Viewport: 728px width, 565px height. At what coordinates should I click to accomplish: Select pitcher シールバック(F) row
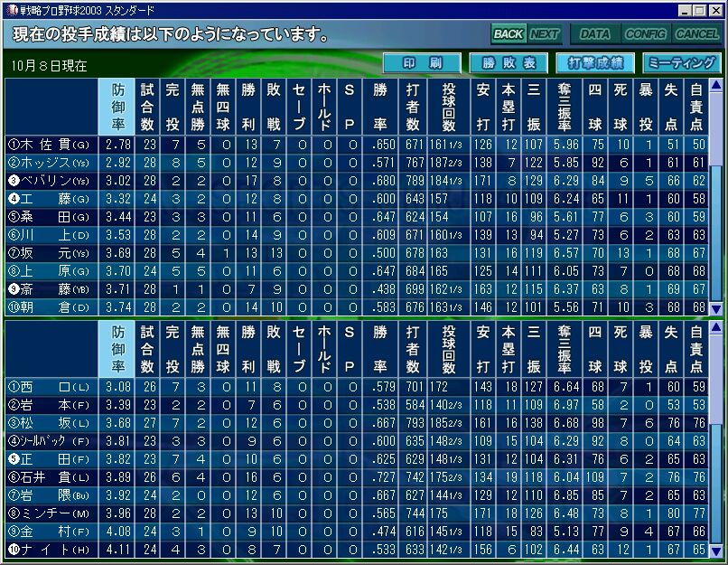357,441
